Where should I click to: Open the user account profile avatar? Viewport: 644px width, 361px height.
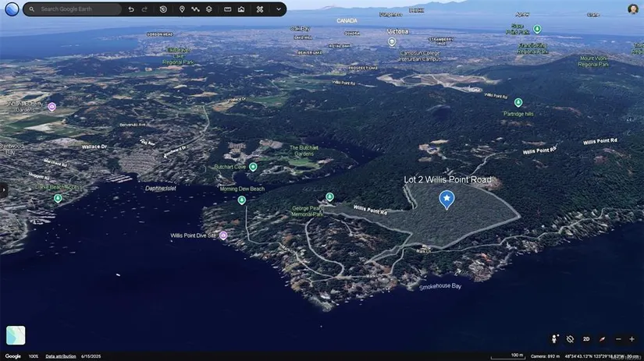pos(632,9)
